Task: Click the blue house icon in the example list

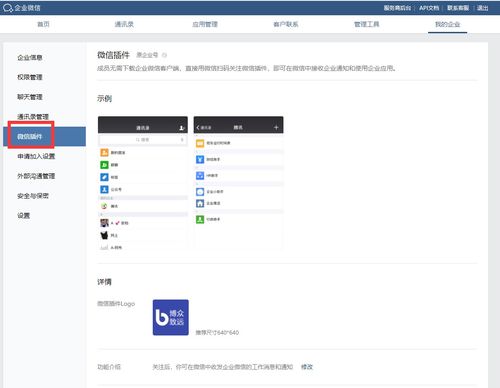Action: tap(200, 203)
